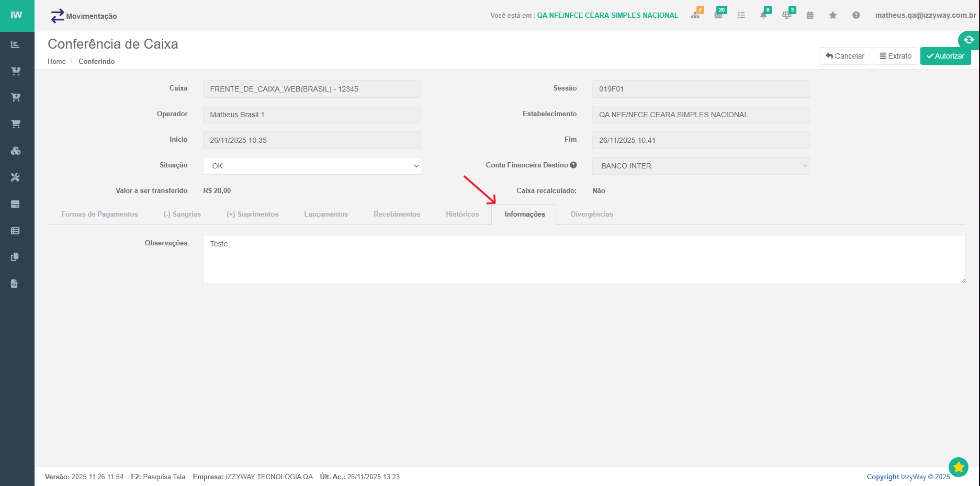The width and height of the screenshot is (980, 486).
Task: Select the (-) Sangrias tab
Action: click(x=182, y=214)
